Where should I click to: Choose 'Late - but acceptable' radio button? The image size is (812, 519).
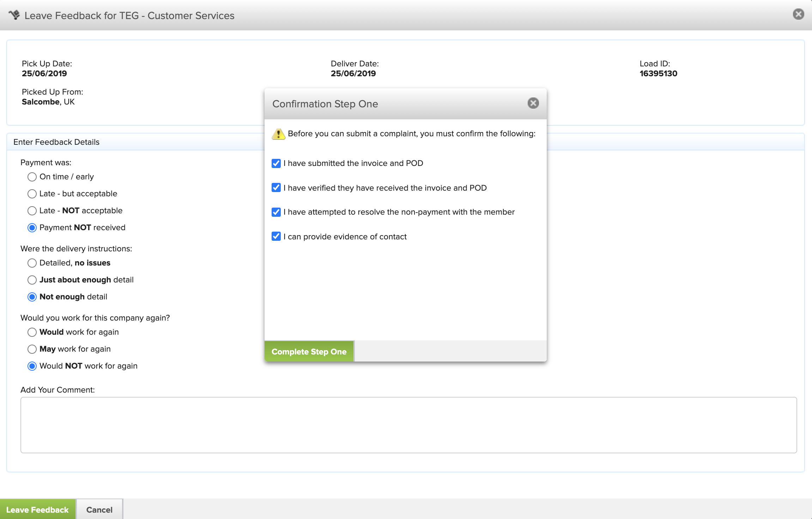click(32, 194)
